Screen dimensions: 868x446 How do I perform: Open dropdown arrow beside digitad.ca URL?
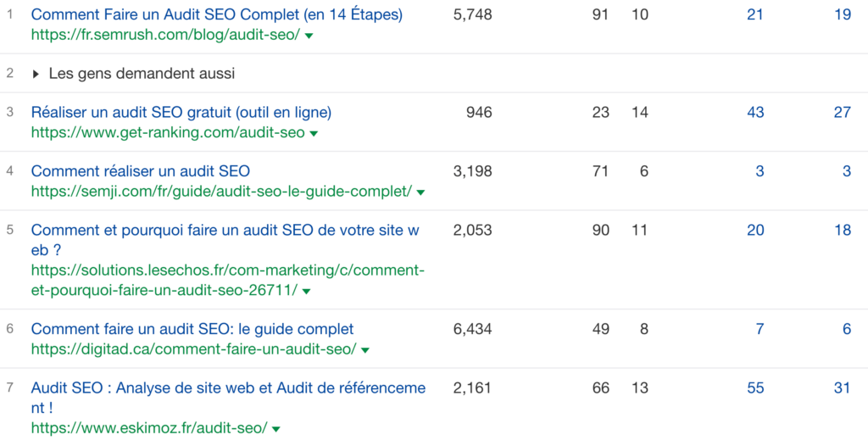coord(364,351)
